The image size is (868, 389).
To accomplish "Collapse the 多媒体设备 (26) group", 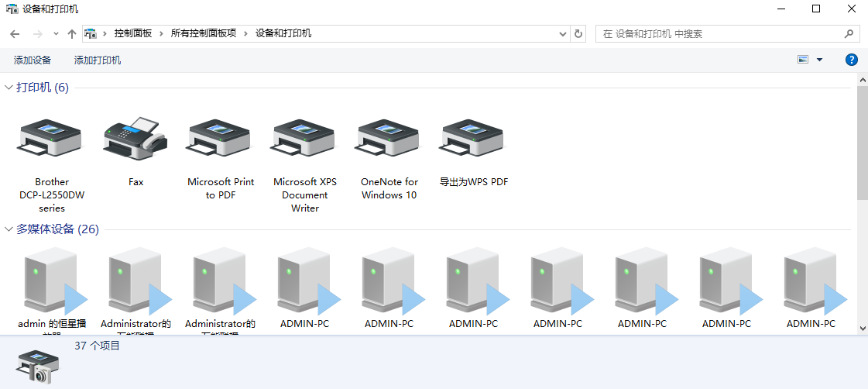I will coord(9,229).
